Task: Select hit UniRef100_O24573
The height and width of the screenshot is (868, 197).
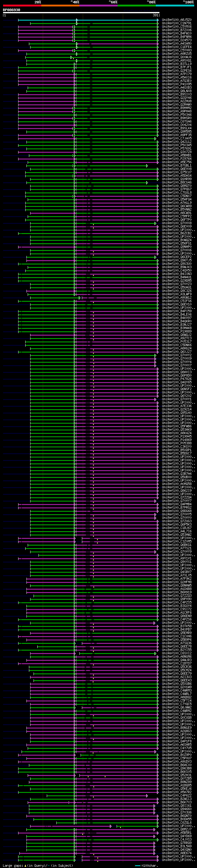Action: pyautogui.click(x=177, y=40)
